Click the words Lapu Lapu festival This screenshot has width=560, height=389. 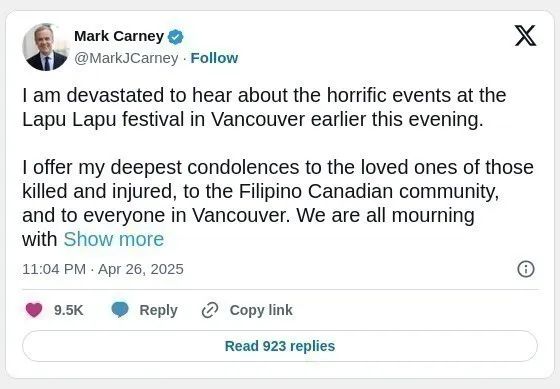click(103, 119)
